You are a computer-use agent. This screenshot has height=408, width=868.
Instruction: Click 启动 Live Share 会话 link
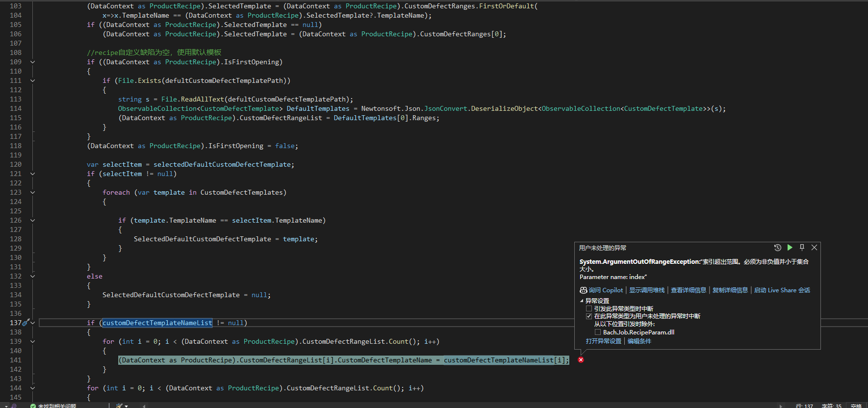(x=782, y=290)
